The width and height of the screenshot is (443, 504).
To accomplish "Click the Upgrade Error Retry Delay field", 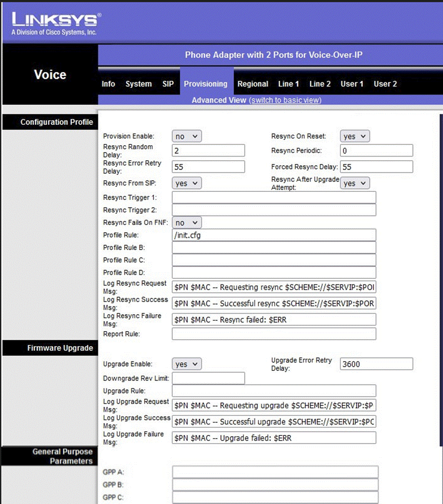I will pos(376,364).
